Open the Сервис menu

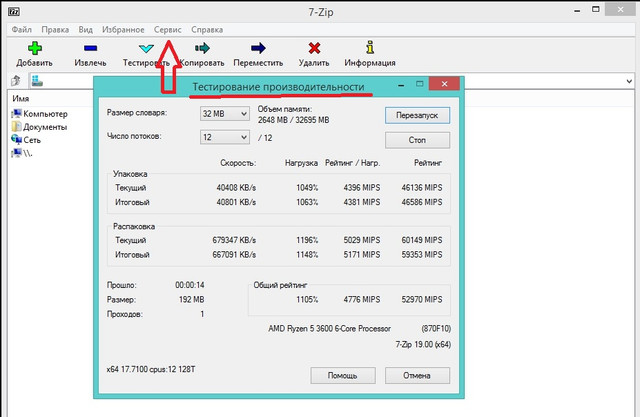pos(168,30)
